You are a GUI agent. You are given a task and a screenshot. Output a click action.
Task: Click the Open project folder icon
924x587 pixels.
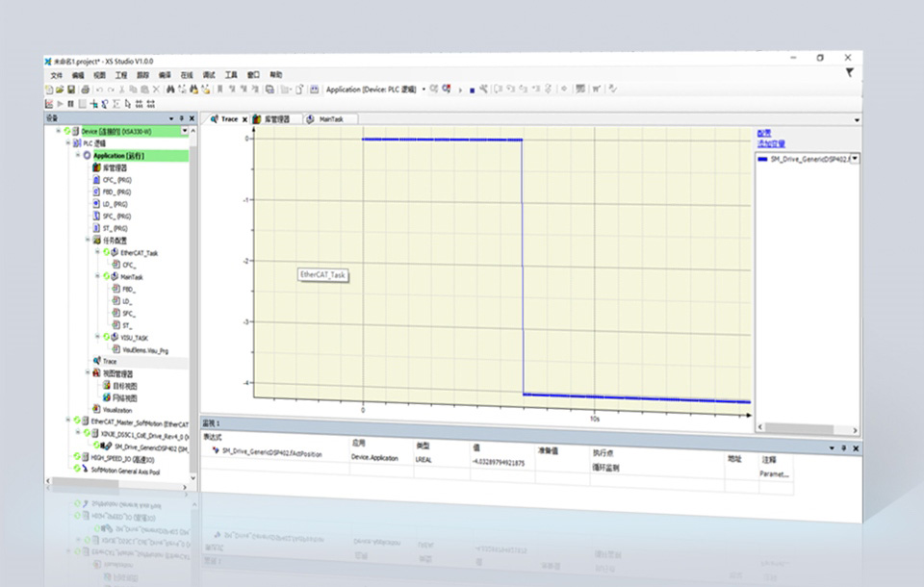tap(60, 89)
